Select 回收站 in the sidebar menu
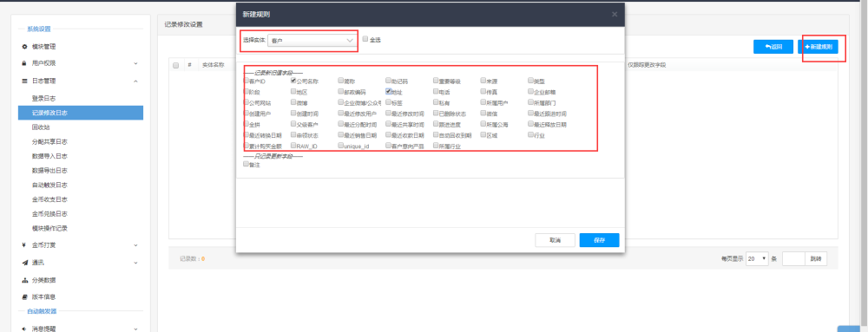The width and height of the screenshot is (868, 332). tap(41, 127)
